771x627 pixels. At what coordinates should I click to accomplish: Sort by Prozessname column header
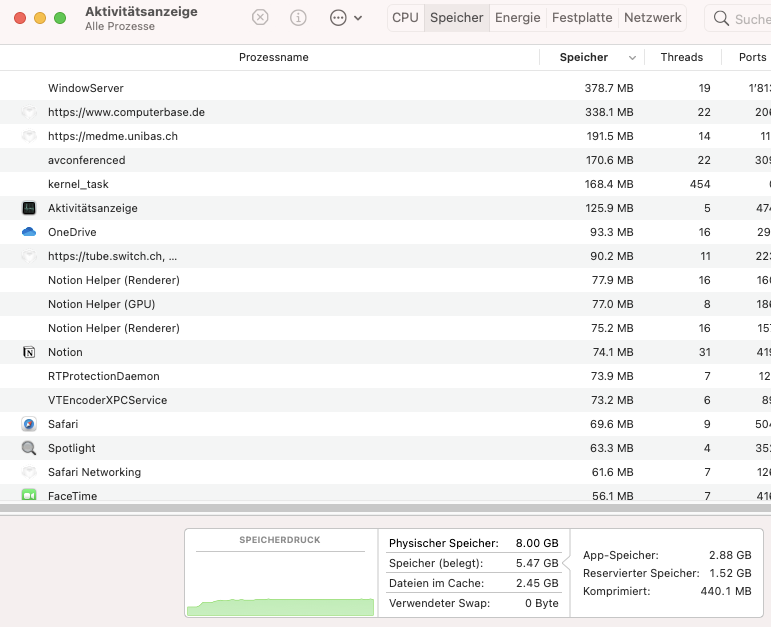click(273, 58)
